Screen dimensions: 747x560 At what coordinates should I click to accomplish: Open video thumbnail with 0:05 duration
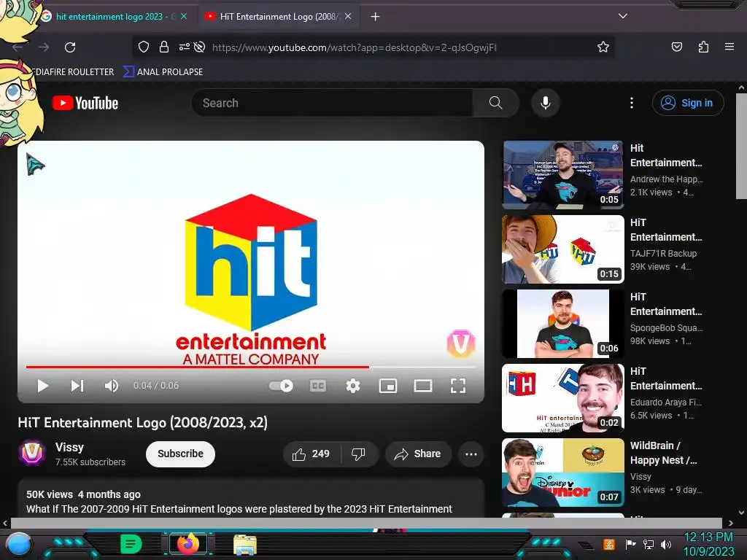click(563, 175)
